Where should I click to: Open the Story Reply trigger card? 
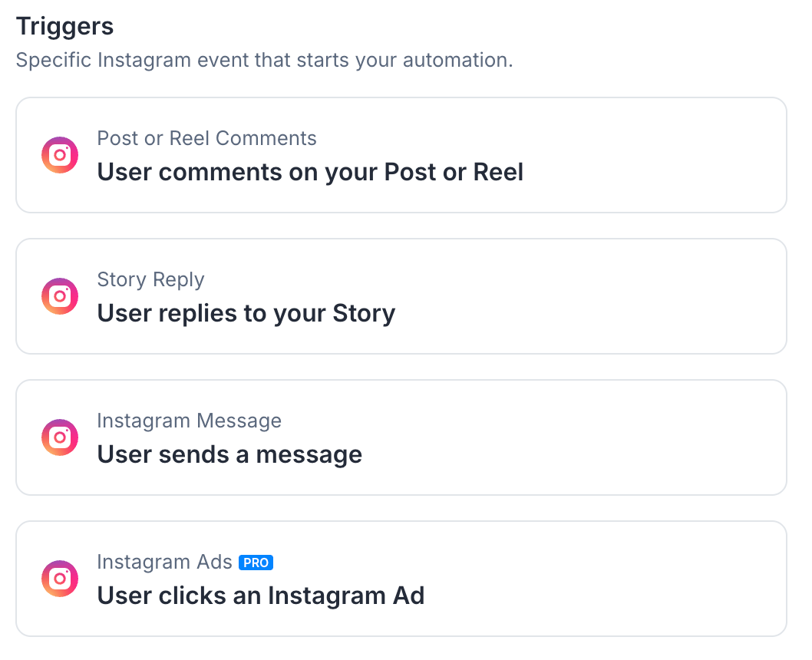coord(401,296)
